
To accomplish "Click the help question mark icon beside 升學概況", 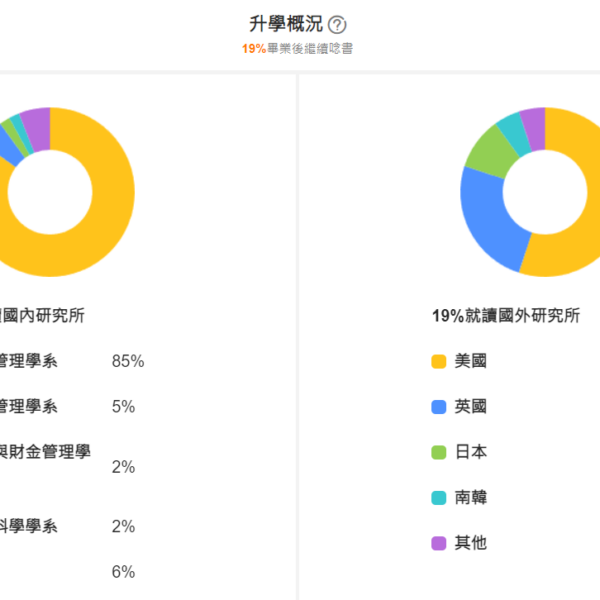I will 338,25.
